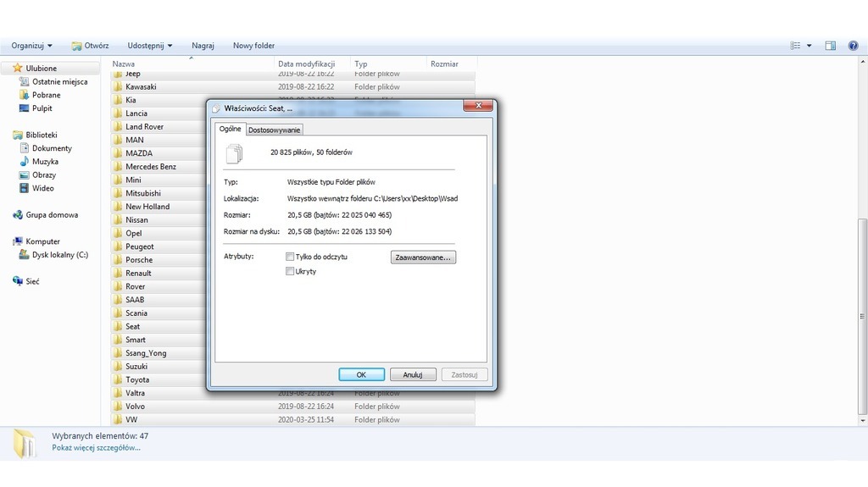The width and height of the screenshot is (868, 487).
Task: Click the scrollbar down arrow
Action: (x=862, y=421)
